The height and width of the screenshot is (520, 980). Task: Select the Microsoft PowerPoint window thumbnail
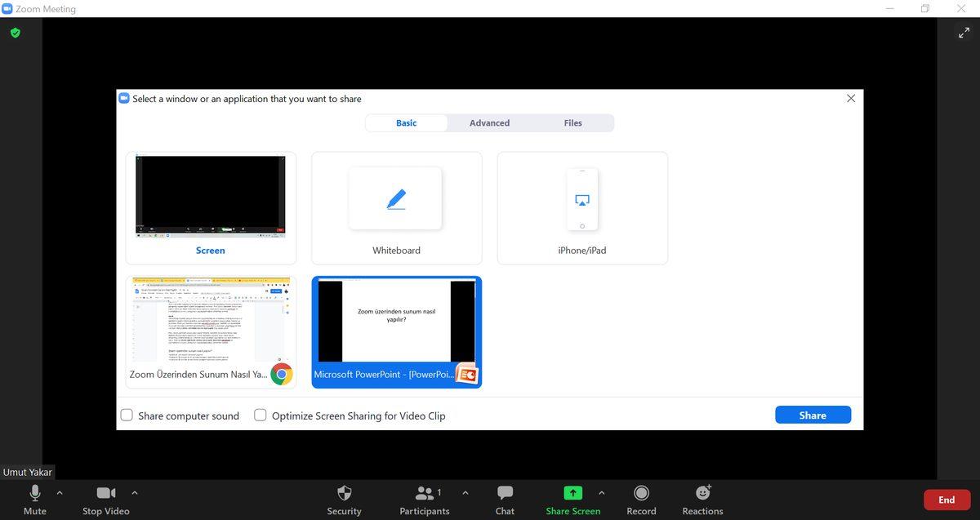tap(396, 331)
